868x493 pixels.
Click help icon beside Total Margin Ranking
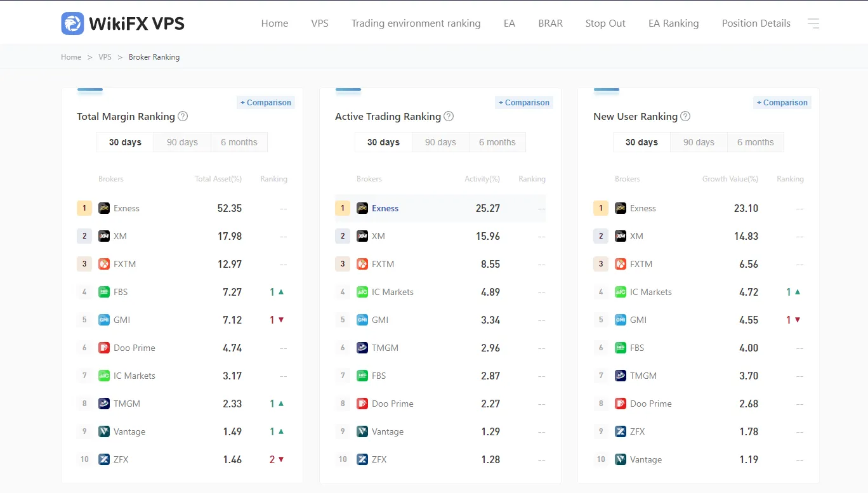tap(183, 116)
